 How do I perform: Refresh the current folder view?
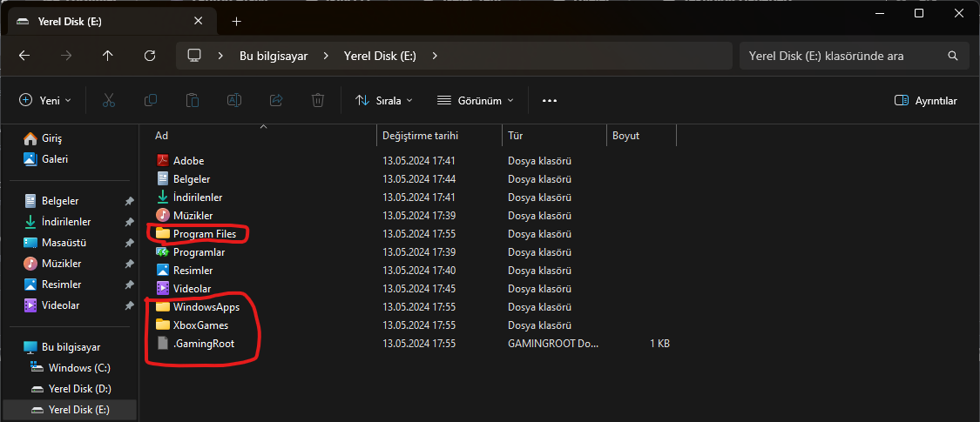(x=149, y=56)
